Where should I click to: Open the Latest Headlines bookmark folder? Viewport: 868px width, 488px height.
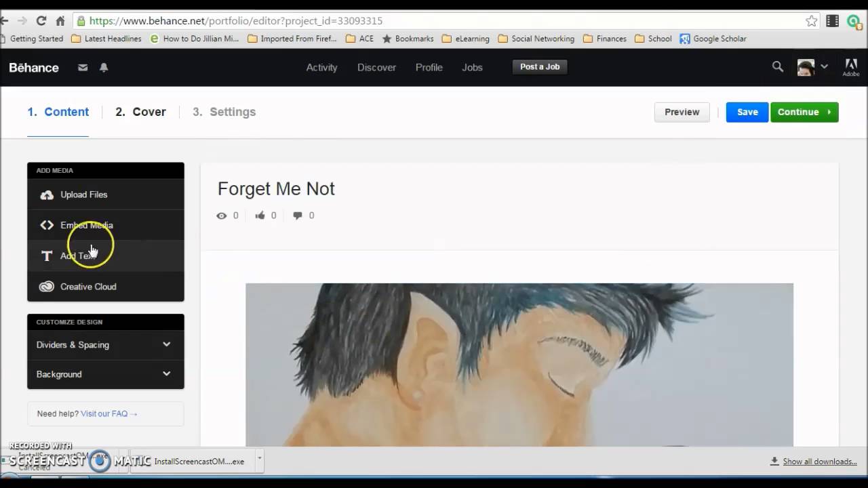coord(106,39)
